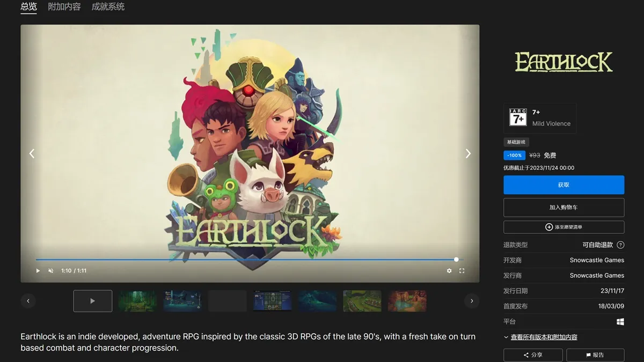
Task: Click the 基础游戏 tag
Action: 517,142
